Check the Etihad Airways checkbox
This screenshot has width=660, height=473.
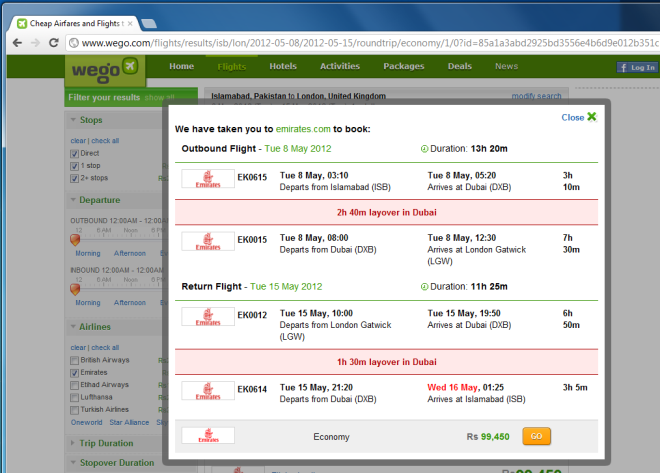75,385
